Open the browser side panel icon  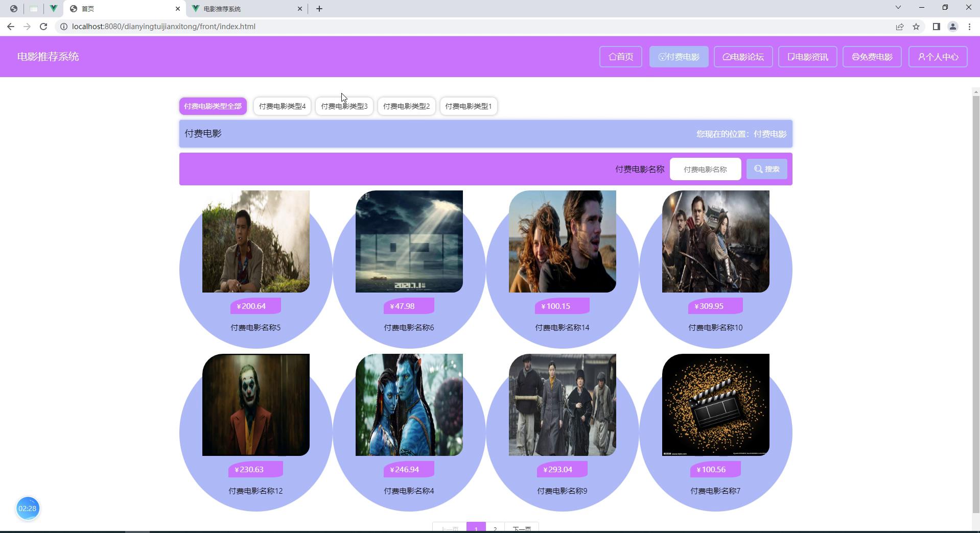click(937, 27)
